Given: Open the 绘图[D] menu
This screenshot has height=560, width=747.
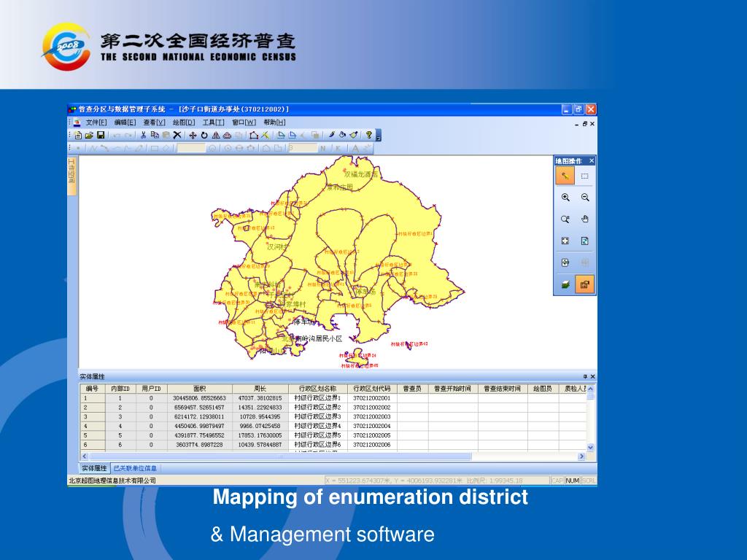Looking at the screenshot, I should click(x=184, y=122).
